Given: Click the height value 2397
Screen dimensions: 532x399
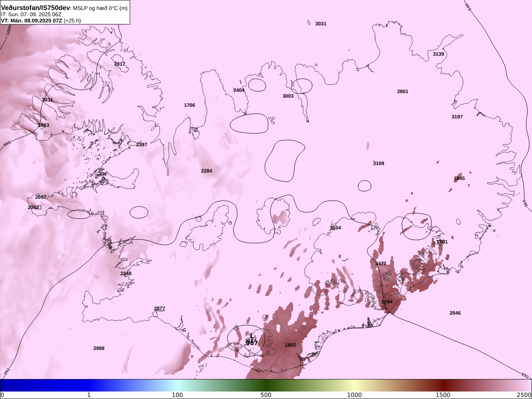Looking at the screenshot, I should [x=142, y=145].
